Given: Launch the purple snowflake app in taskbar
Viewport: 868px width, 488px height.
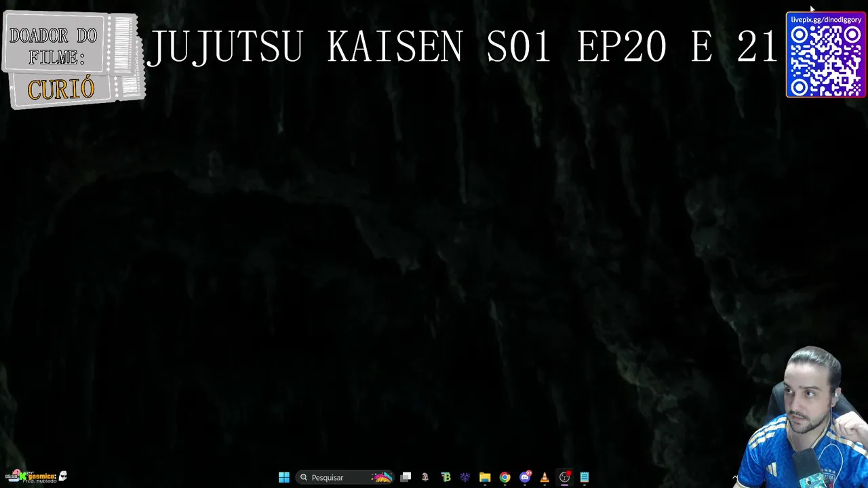Looking at the screenshot, I should point(465,478).
